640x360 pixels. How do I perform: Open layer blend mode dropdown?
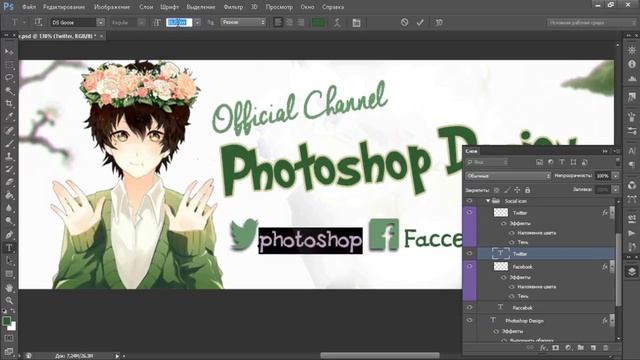pos(509,176)
